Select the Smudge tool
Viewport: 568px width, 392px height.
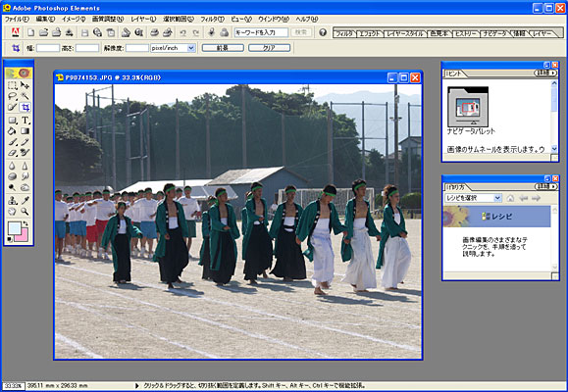pyautogui.click(x=25, y=176)
